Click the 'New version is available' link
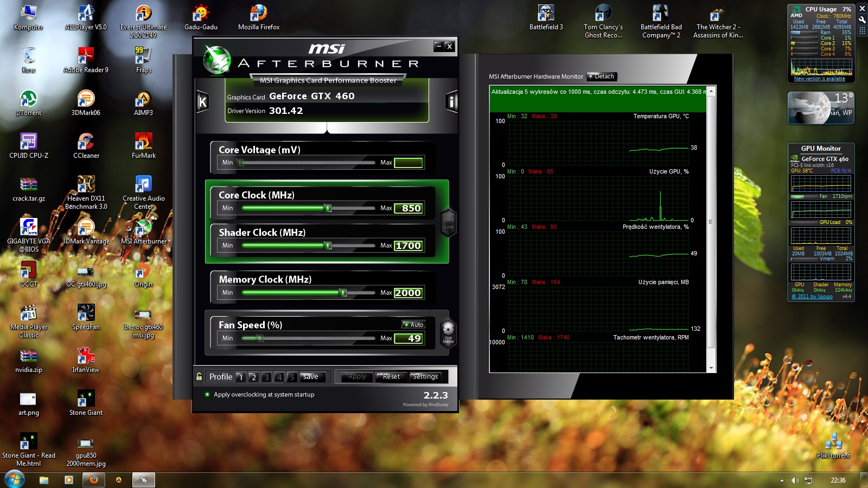The width and height of the screenshot is (868, 488). coord(819,79)
